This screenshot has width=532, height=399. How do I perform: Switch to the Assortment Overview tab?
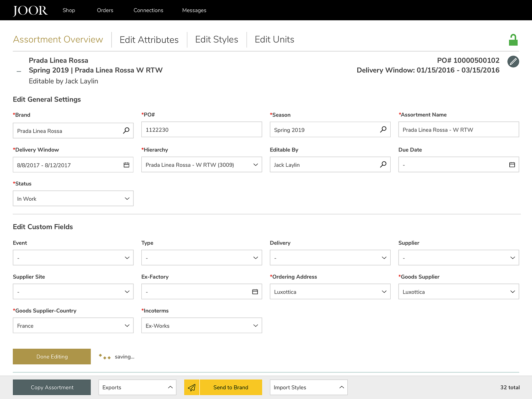click(x=58, y=39)
